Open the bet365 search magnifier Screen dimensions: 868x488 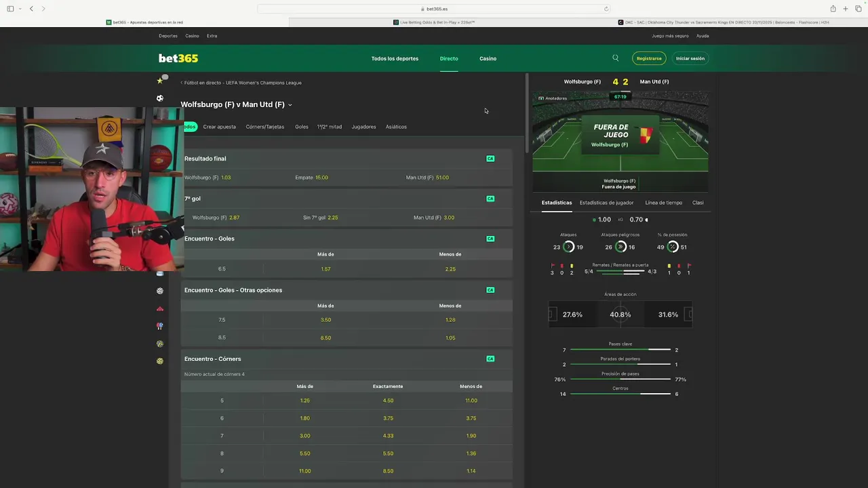(616, 58)
